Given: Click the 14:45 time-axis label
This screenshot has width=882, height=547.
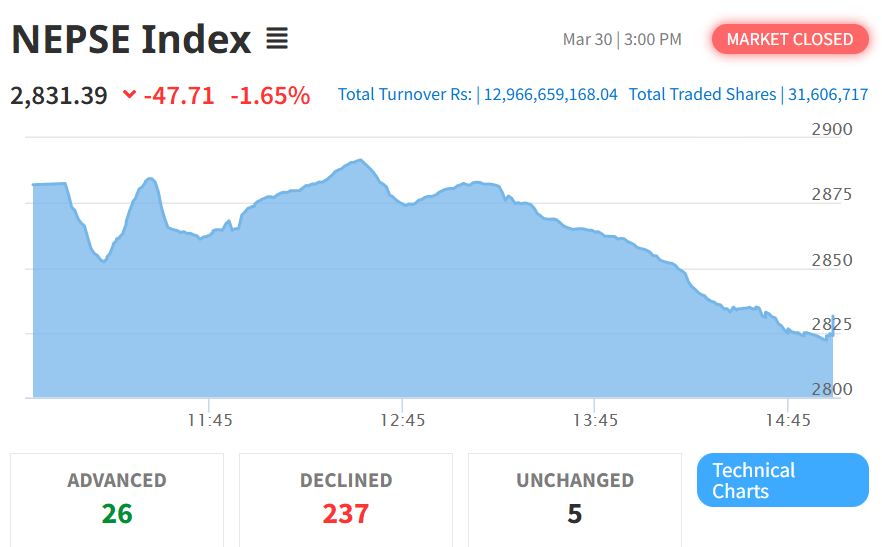Looking at the screenshot, I should [x=787, y=420].
